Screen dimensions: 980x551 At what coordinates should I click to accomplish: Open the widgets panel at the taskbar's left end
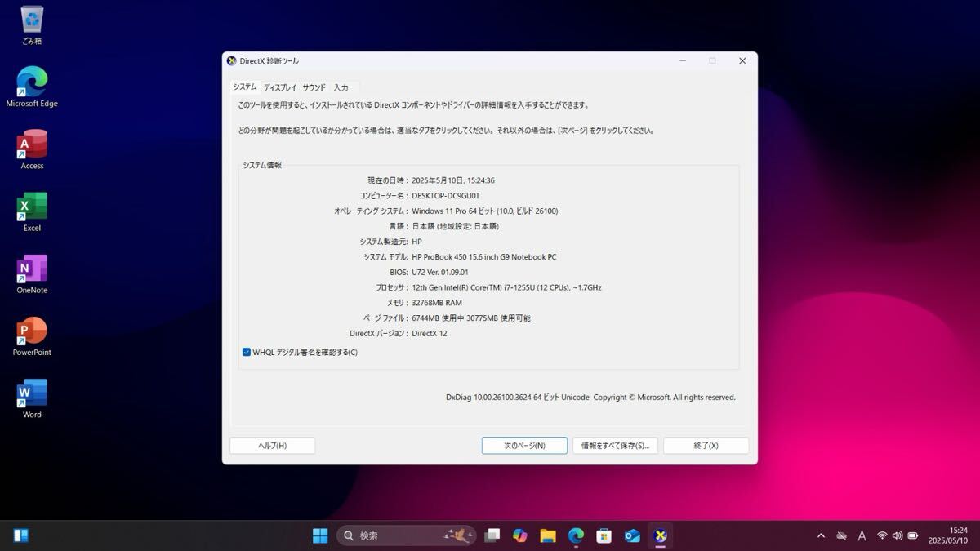21,535
